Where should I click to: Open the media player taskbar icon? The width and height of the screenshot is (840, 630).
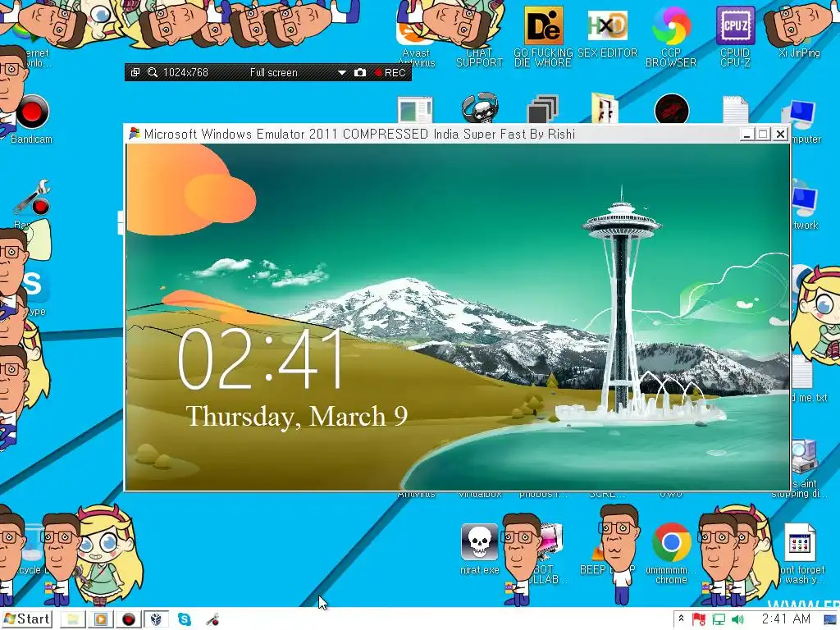point(101,620)
